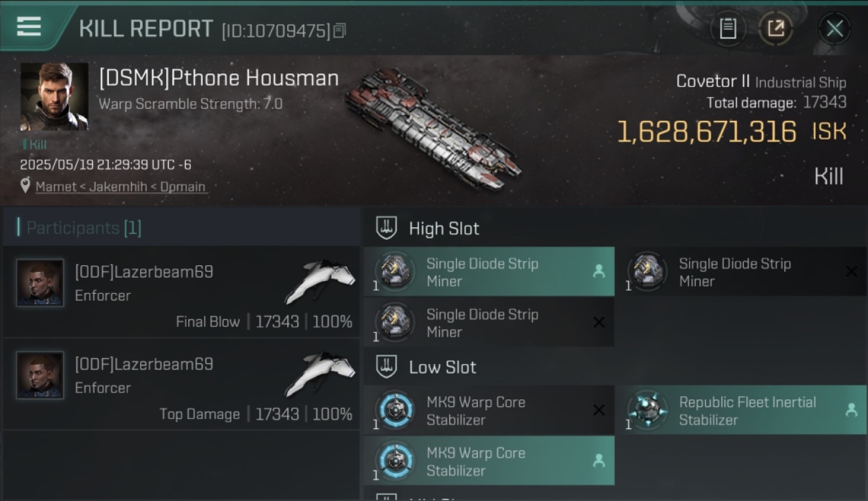The height and width of the screenshot is (501, 868).
Task: Click the Final Blow Enforcer ship icon
Action: [x=320, y=281]
